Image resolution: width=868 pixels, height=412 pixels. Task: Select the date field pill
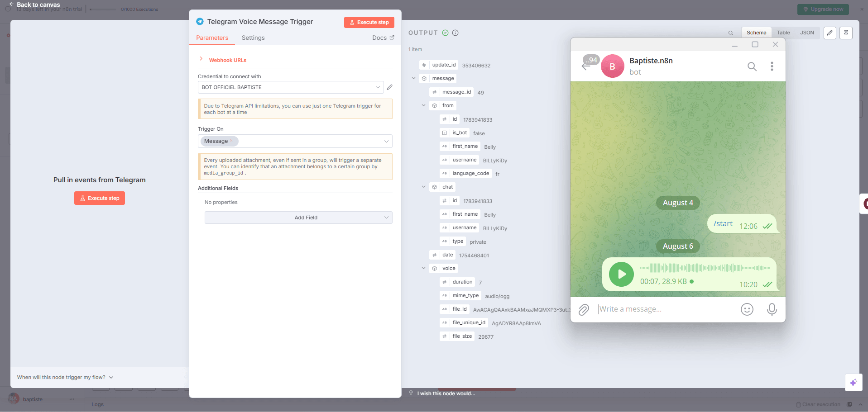click(442, 255)
